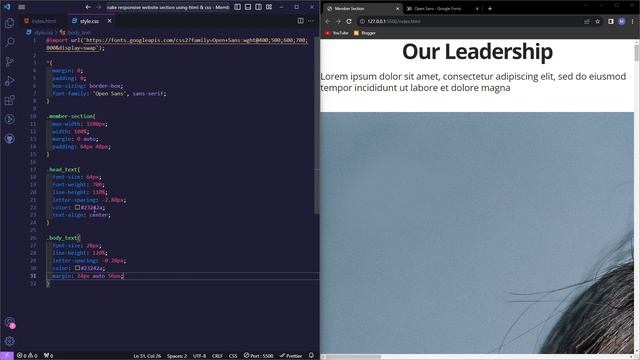The image size is (640, 360).
Task: Click the #23242a color swatch in .head_text
Action: [77, 207]
